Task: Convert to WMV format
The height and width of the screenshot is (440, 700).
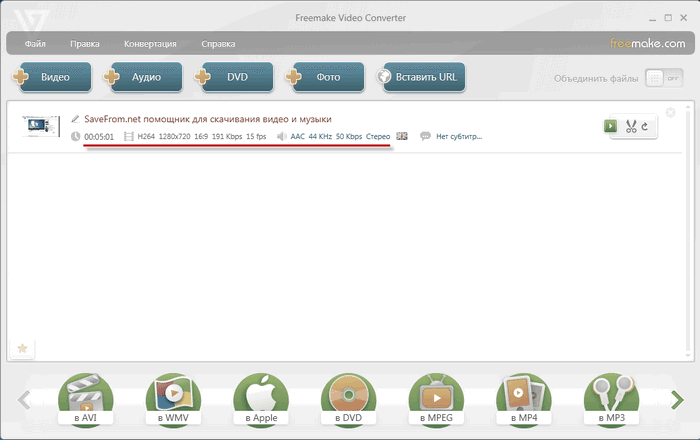Action: pos(173,400)
